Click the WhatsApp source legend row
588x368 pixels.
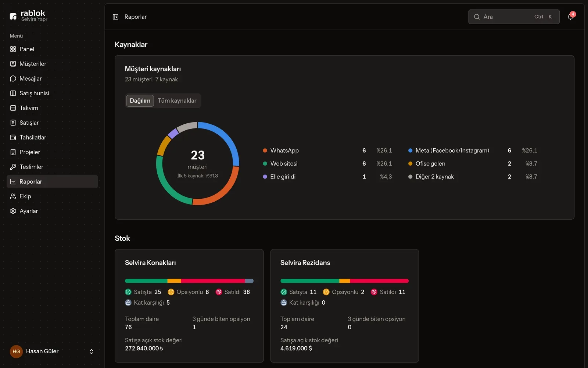[x=327, y=151]
